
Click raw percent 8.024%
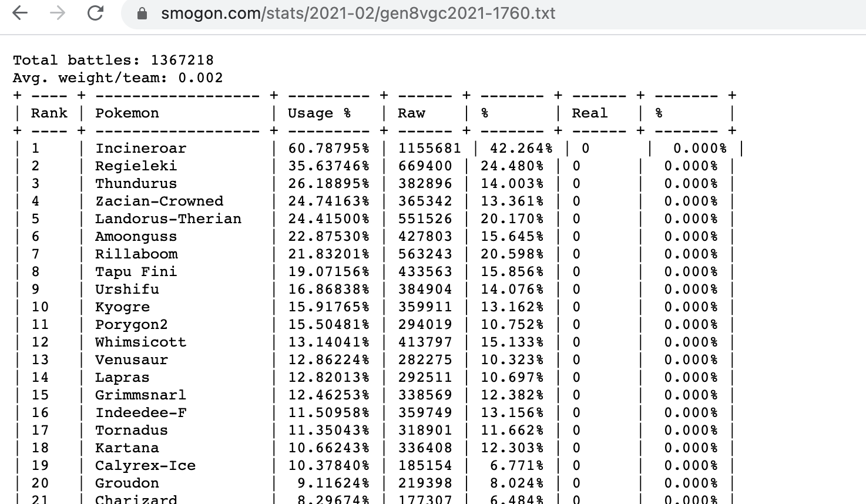tap(516, 483)
